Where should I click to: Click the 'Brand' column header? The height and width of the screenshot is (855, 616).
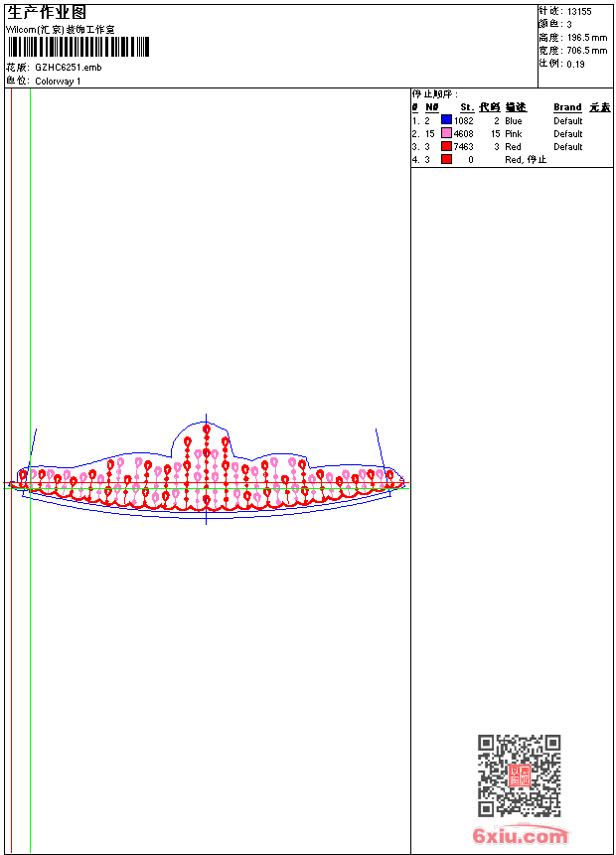[x=567, y=107]
